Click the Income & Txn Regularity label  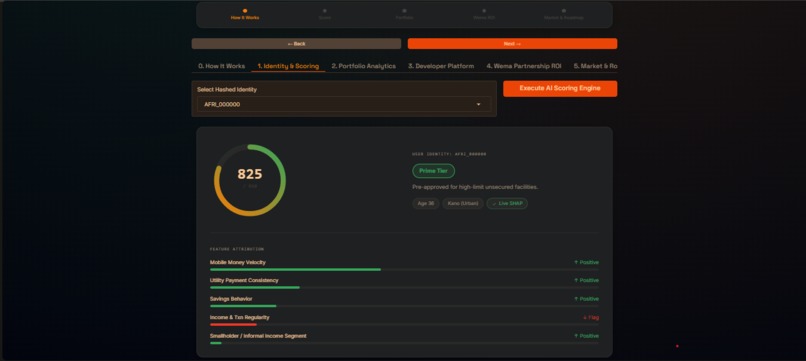(240, 317)
